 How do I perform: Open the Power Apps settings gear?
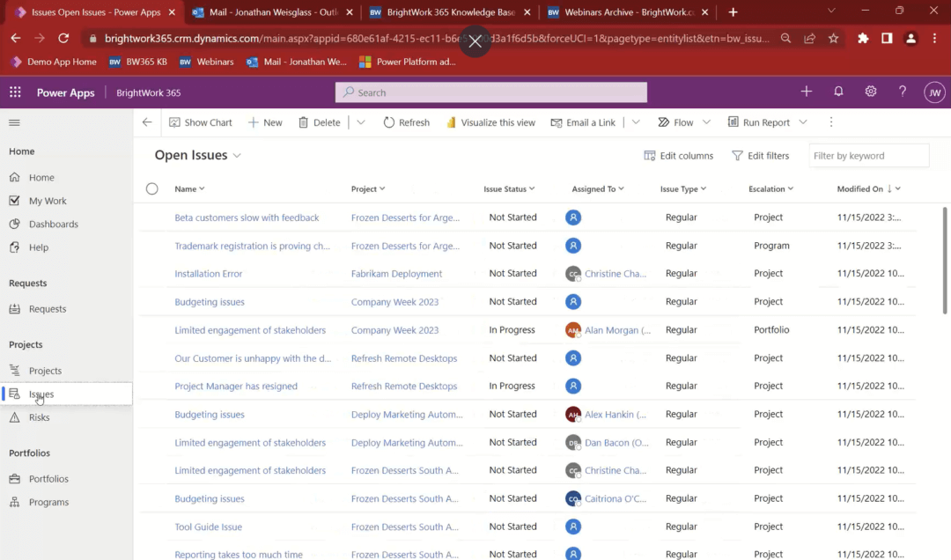(871, 92)
